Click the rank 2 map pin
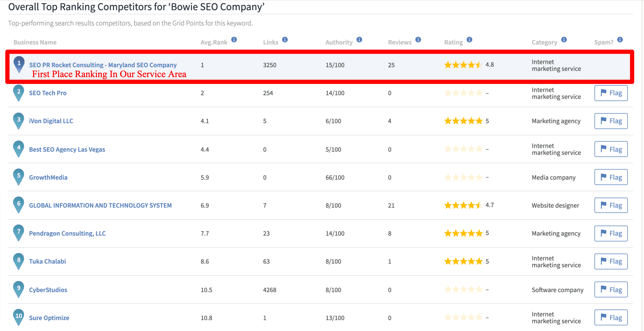644x331 pixels. point(18,93)
